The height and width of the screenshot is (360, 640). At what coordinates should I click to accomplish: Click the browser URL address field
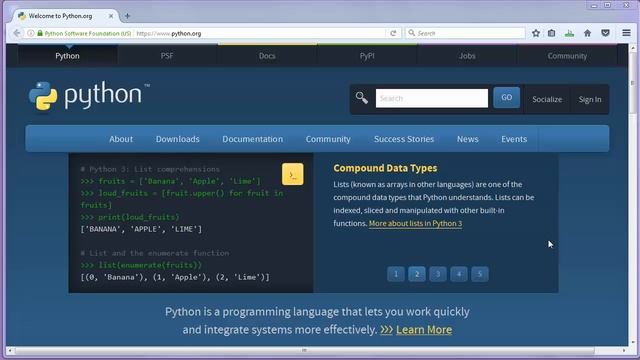click(x=259, y=33)
